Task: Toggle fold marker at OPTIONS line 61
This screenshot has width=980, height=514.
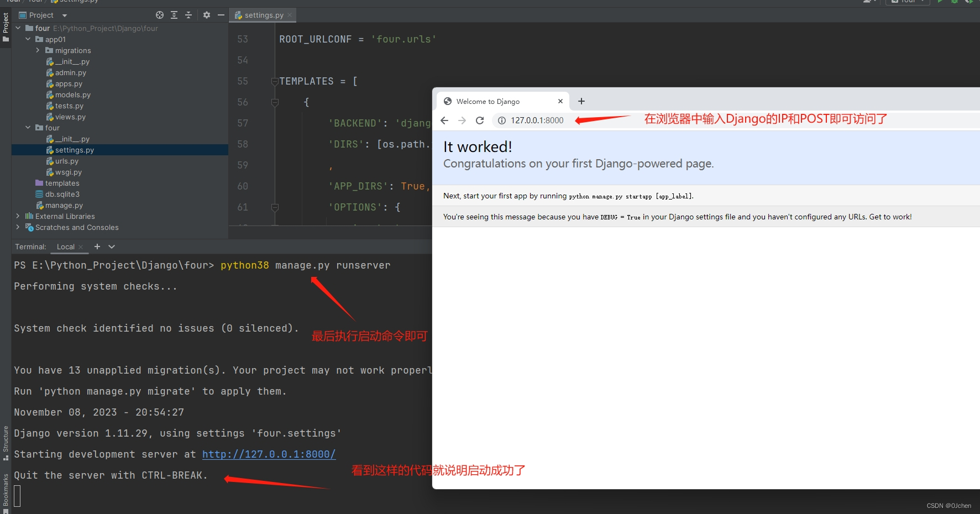Action: click(x=275, y=207)
